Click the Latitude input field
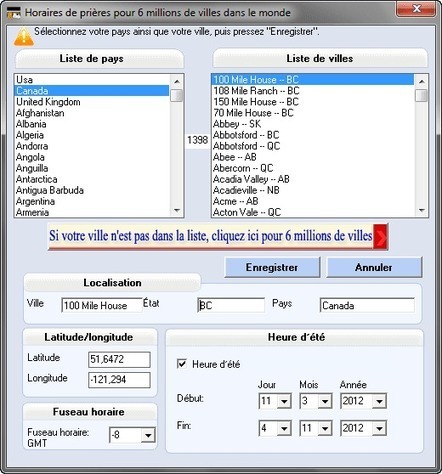 pos(119,359)
